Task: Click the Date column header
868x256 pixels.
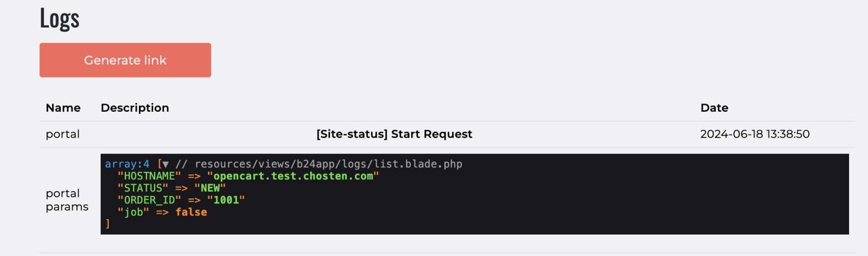Action: click(714, 108)
